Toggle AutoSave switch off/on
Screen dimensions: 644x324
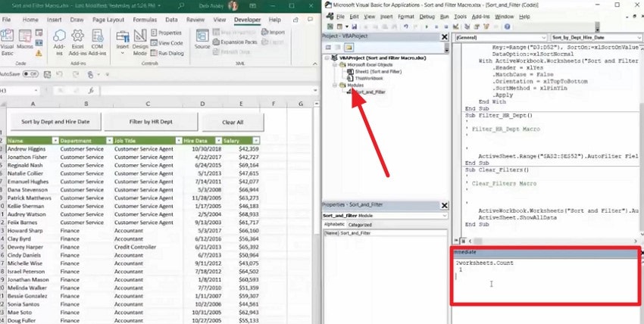pos(30,74)
